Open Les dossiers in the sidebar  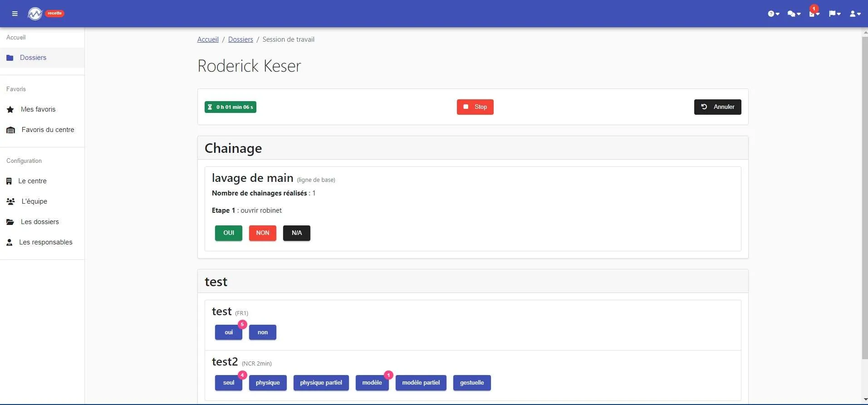[42, 222]
